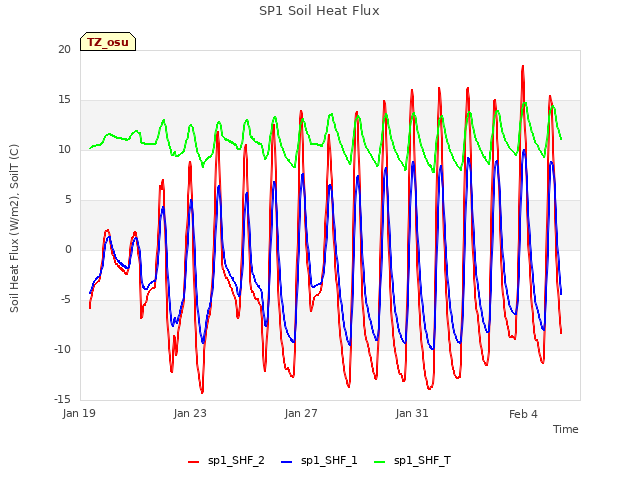The height and width of the screenshot is (480, 640).
Task: Toggle the sp1_SHF_1 legend entry
Action: (319, 461)
